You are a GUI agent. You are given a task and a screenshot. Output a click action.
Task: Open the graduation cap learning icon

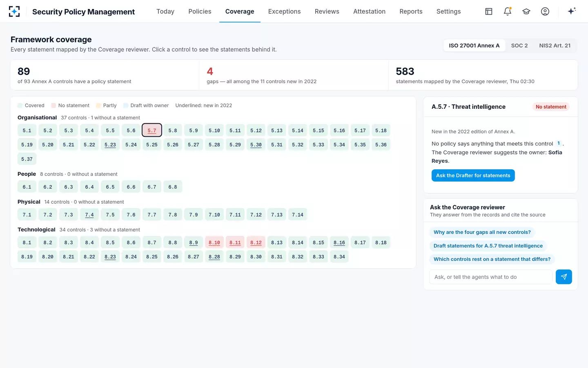point(526,11)
